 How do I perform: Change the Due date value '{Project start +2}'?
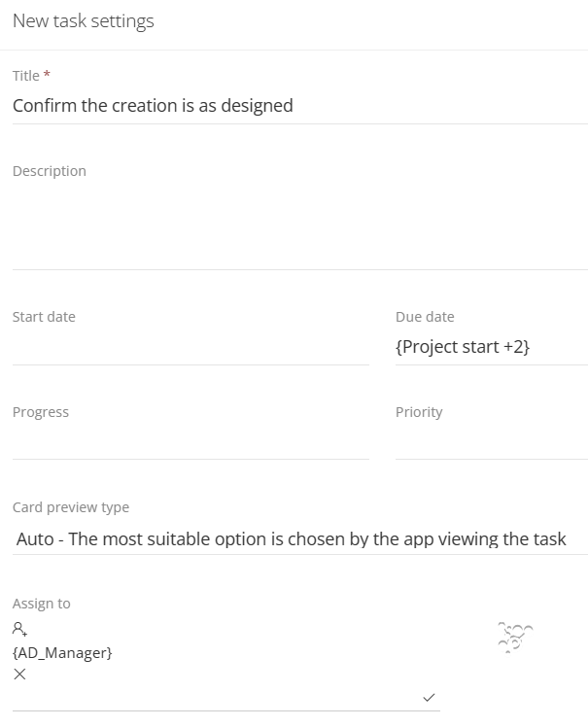492,347
